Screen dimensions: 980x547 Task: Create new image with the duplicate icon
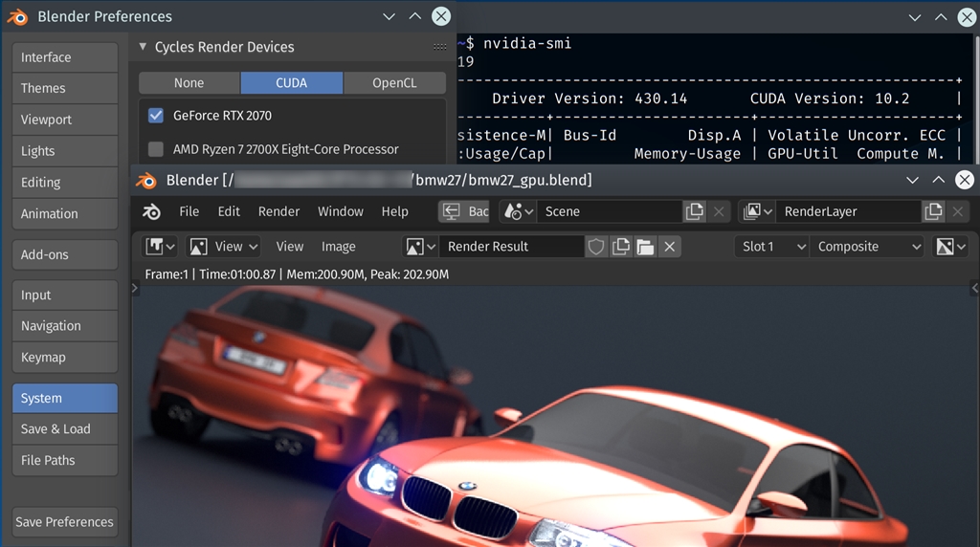(x=620, y=247)
